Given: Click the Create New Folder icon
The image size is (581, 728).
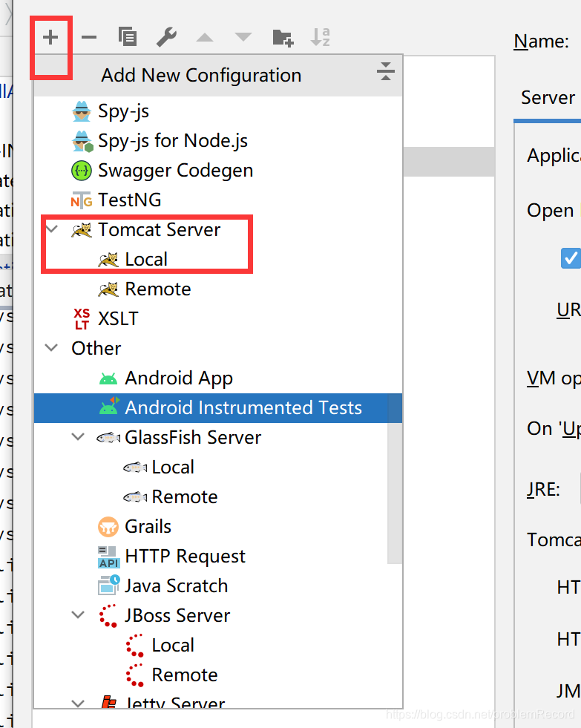Looking at the screenshot, I should coord(283,38).
